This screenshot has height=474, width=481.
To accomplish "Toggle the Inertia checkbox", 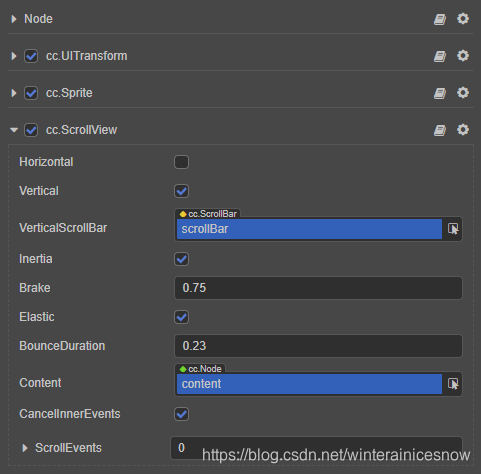I will tap(181, 259).
